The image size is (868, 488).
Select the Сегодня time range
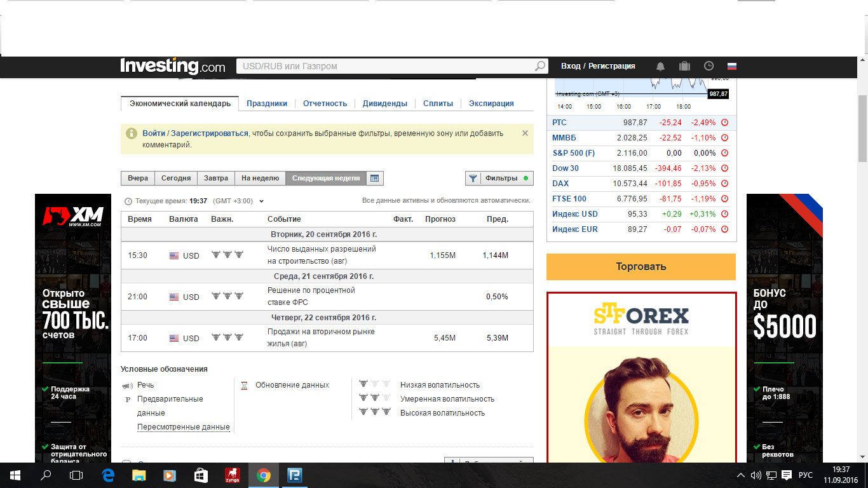coord(176,179)
